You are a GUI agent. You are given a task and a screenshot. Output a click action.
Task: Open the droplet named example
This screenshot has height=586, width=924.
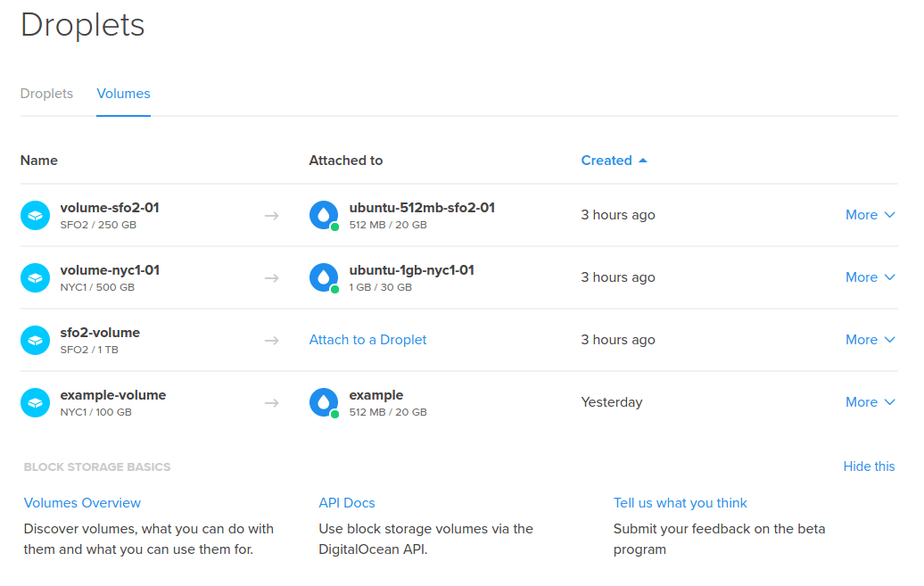[x=376, y=395]
